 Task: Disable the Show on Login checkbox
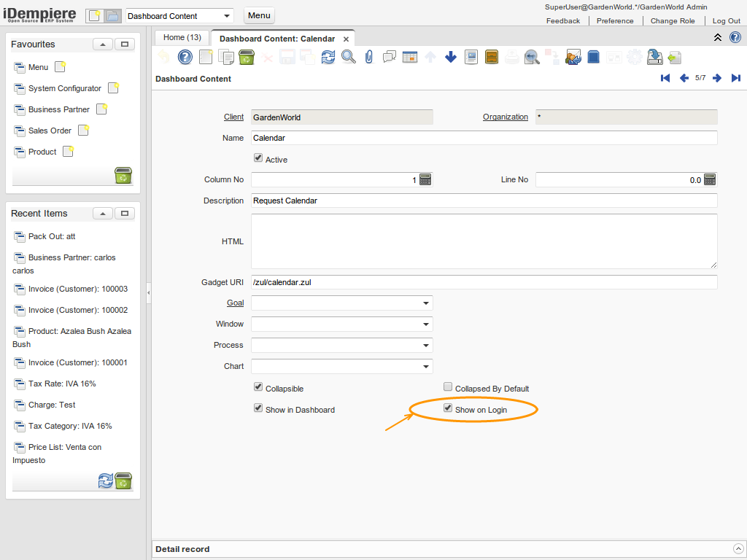point(448,408)
